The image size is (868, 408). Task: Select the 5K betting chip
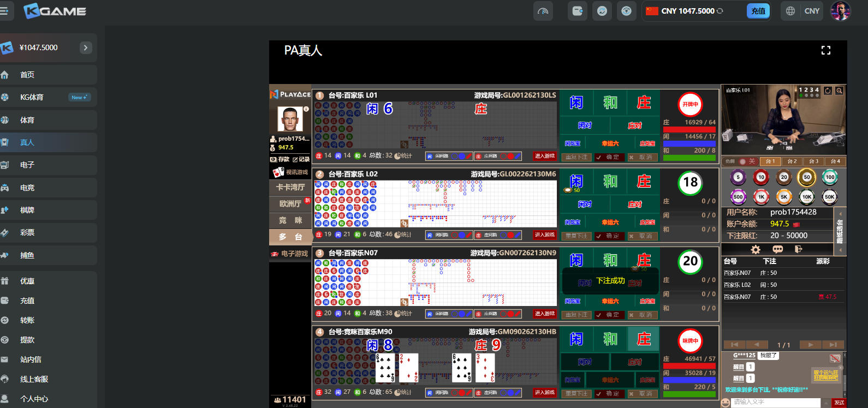tap(784, 197)
